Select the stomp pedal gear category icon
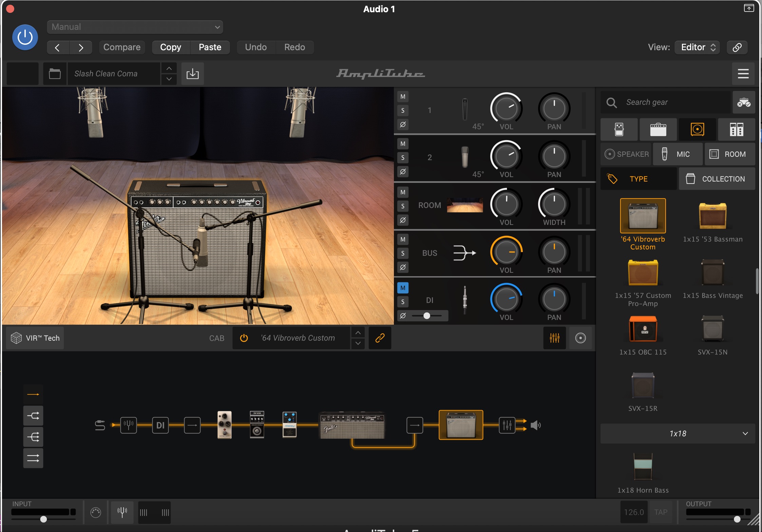The width and height of the screenshot is (762, 532). point(619,129)
